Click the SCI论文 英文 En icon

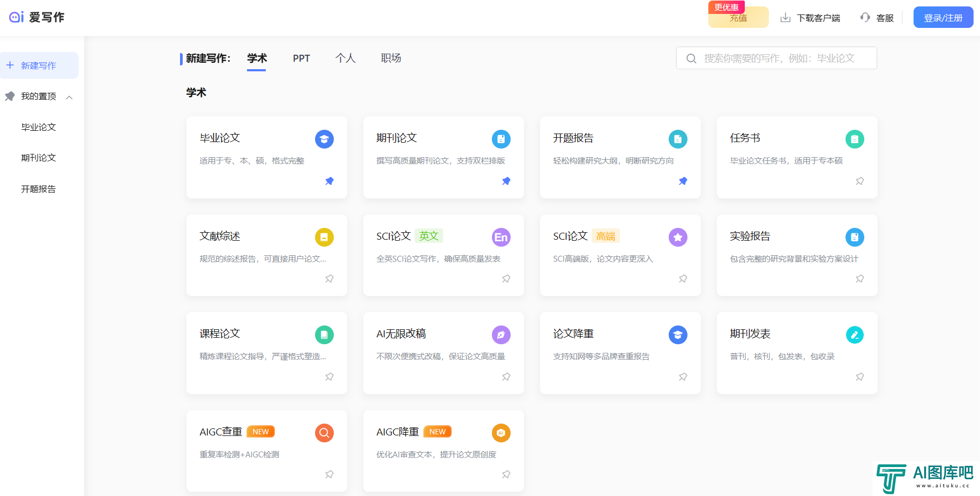[501, 237]
